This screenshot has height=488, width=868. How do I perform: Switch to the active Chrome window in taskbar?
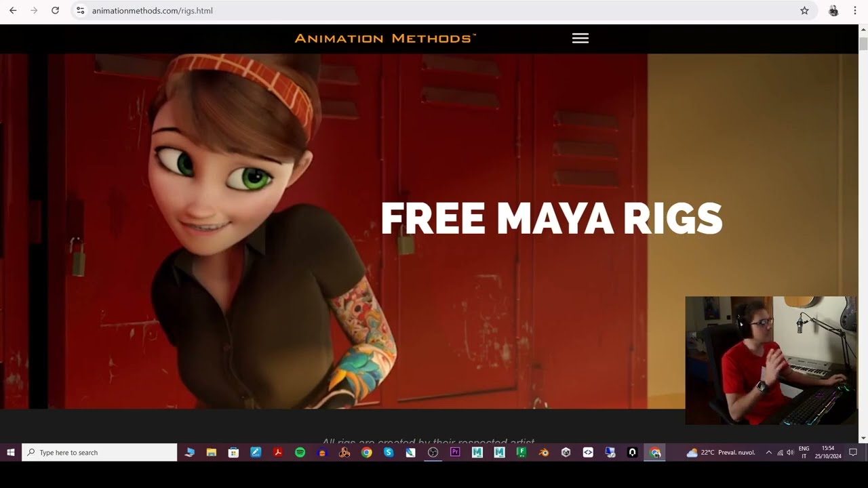655,452
